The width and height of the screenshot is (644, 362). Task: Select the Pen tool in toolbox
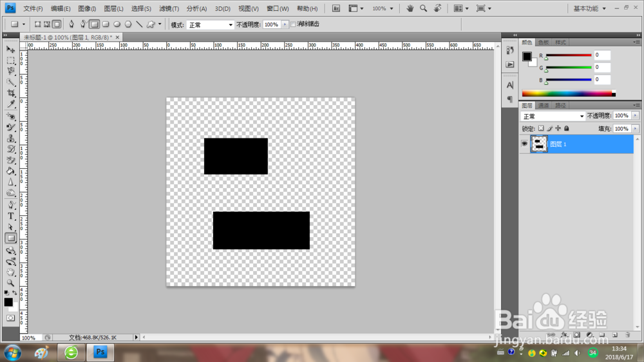pos(11,205)
